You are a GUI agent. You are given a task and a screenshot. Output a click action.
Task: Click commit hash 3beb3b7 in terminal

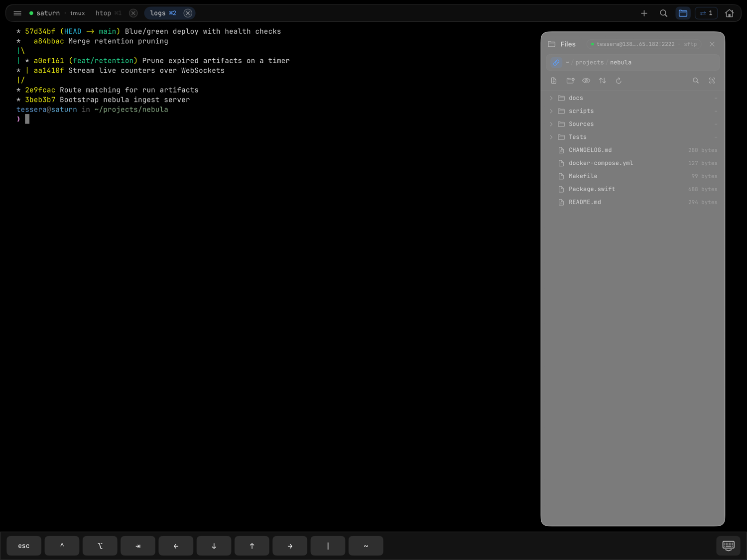(40, 100)
